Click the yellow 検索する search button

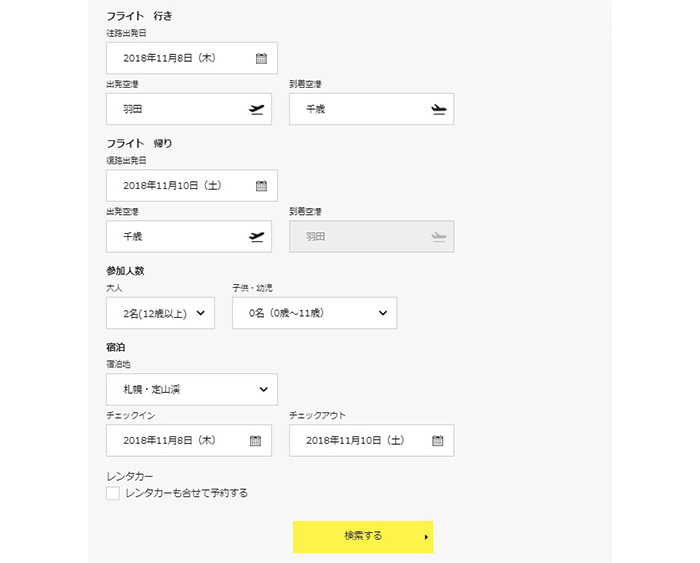click(363, 537)
